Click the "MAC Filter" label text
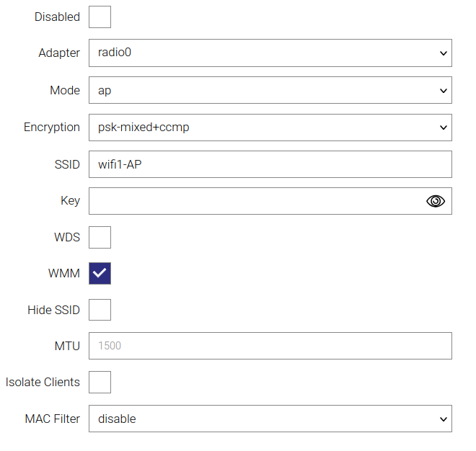Screen dimensions: 476x451 point(53,419)
